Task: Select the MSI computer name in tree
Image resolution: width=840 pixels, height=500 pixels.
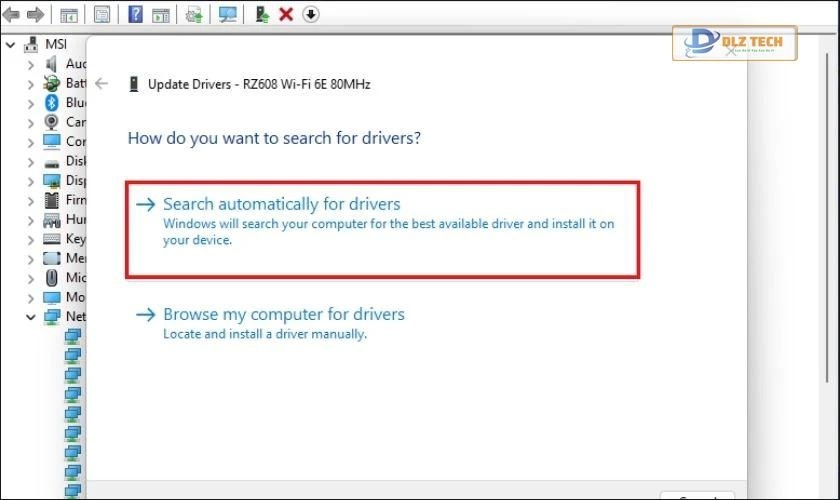Action: point(57,44)
